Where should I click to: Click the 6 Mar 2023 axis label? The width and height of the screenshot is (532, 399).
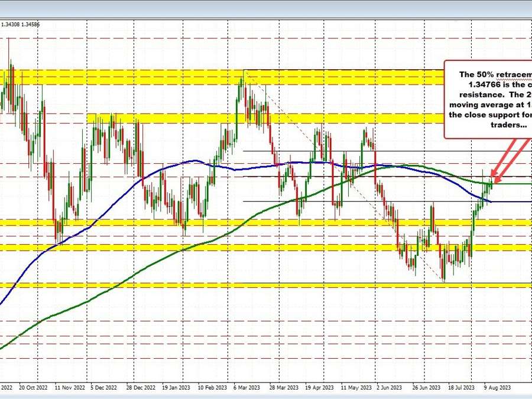[x=247, y=386]
